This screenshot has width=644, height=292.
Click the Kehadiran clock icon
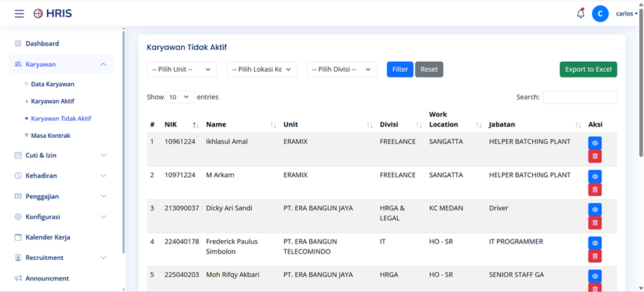18,175
